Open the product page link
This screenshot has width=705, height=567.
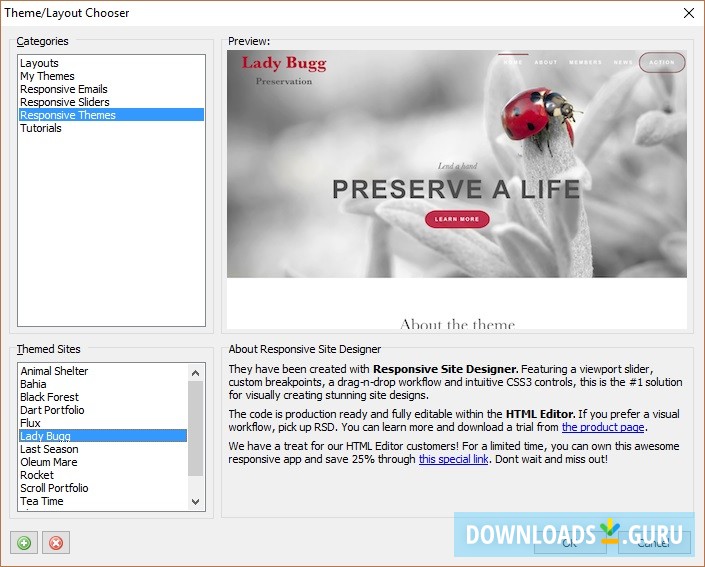tap(603, 427)
